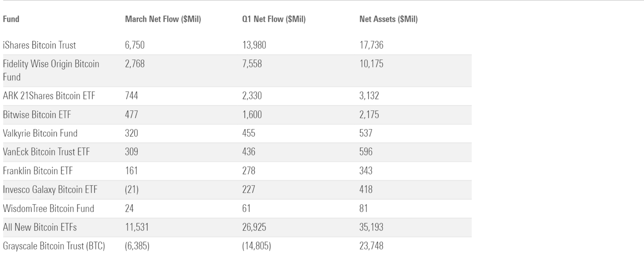644x268 pixels.
Task: Click the All New Bitcoin ETFs label
Action: [x=40, y=227]
